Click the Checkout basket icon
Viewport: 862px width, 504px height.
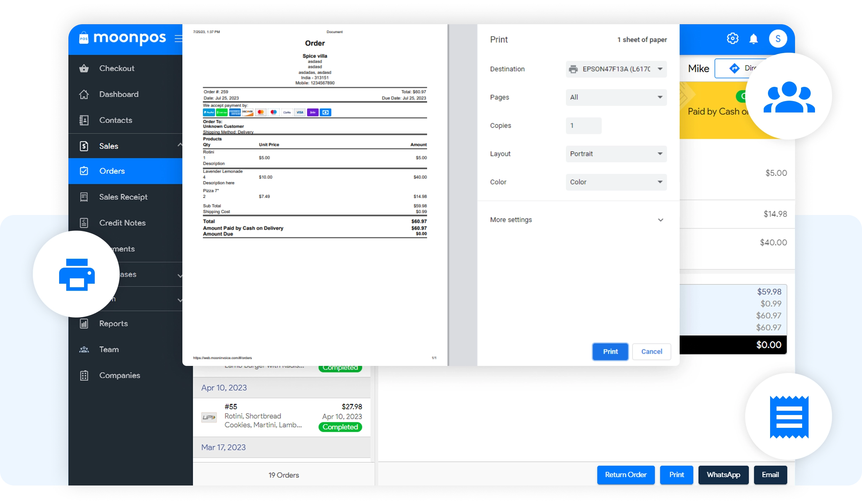pos(84,68)
